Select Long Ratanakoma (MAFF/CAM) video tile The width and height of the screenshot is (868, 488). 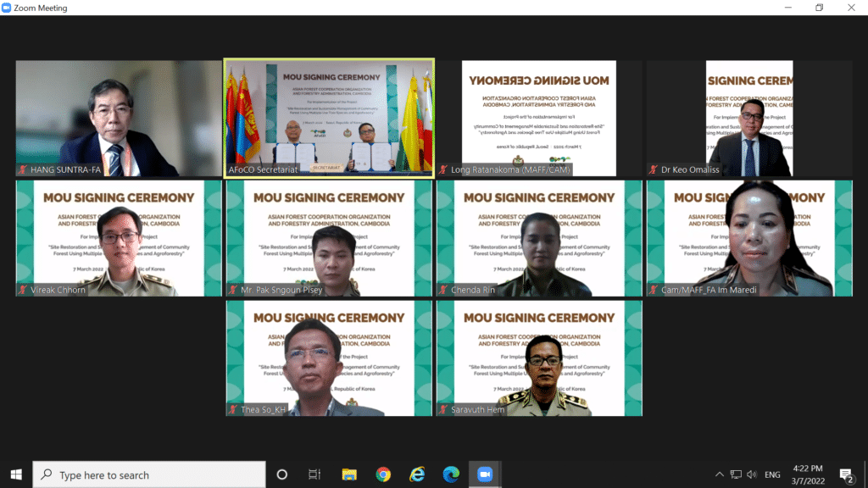coord(539,119)
